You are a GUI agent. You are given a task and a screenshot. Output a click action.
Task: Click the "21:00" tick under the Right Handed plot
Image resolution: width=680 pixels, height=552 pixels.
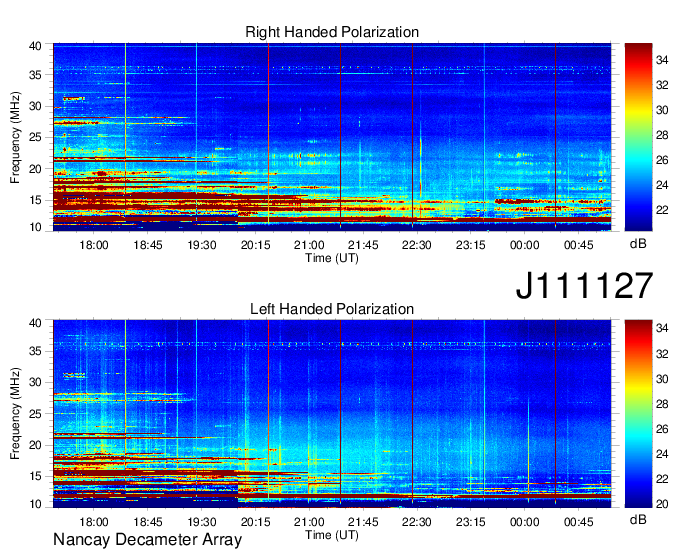pos(309,245)
